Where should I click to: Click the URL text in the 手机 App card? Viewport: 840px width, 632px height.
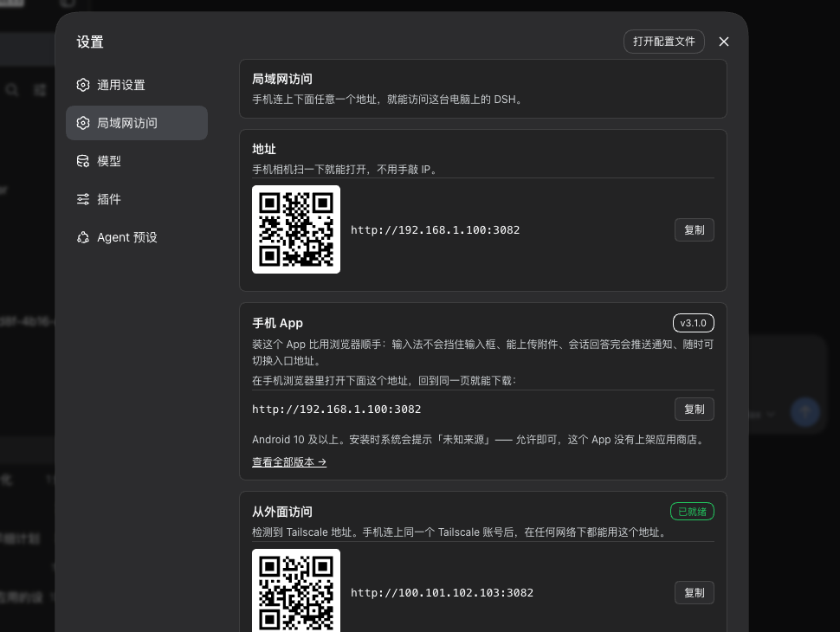coord(336,410)
